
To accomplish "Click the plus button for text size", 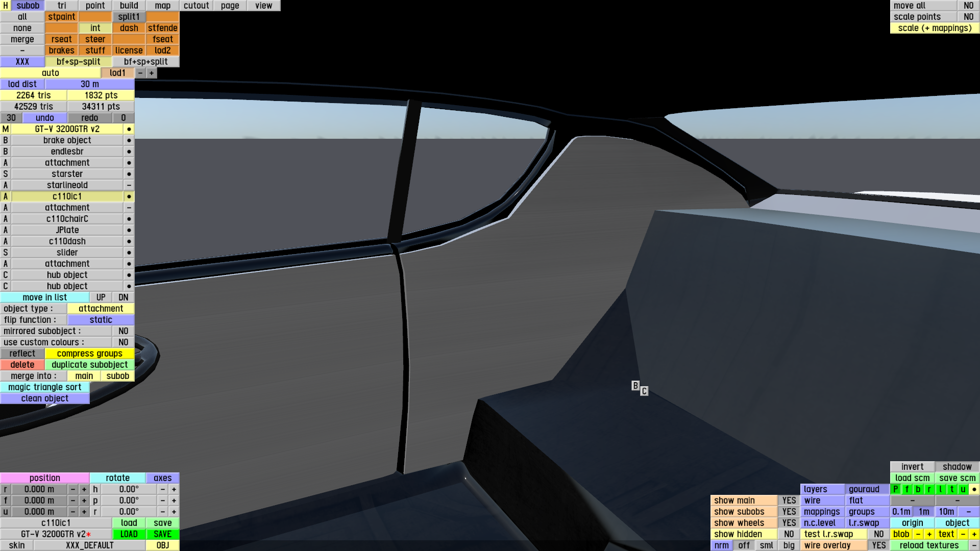I will click(974, 534).
